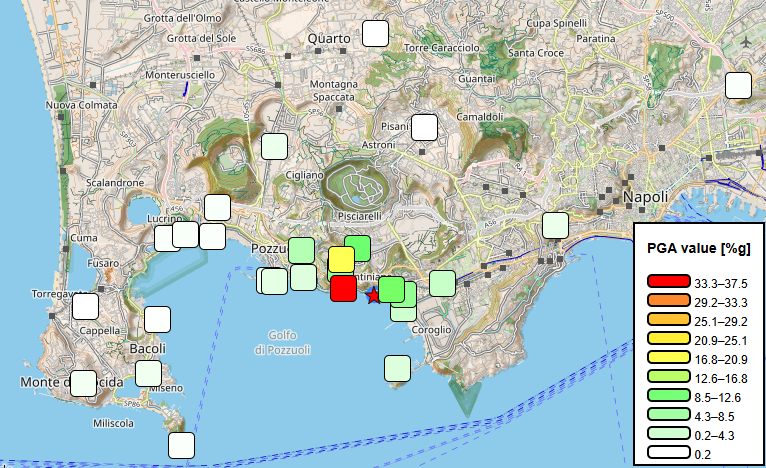Click the Paratina label
Image resolution: width=766 pixels, height=468 pixels.
596,38
